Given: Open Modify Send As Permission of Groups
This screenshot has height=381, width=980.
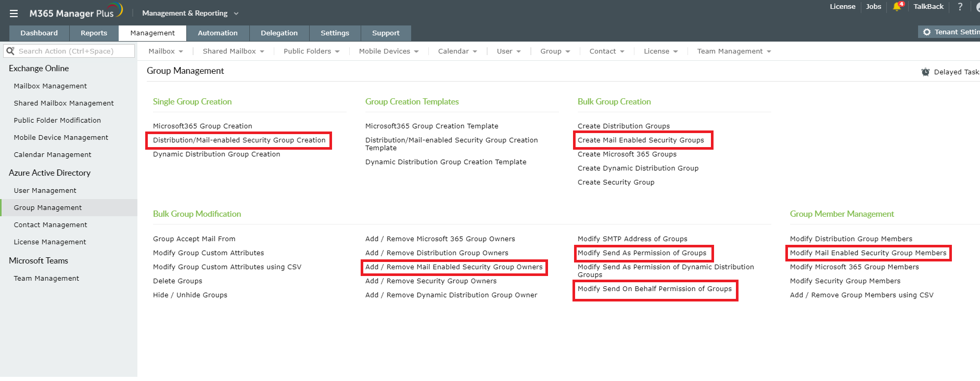Looking at the screenshot, I should 642,253.
